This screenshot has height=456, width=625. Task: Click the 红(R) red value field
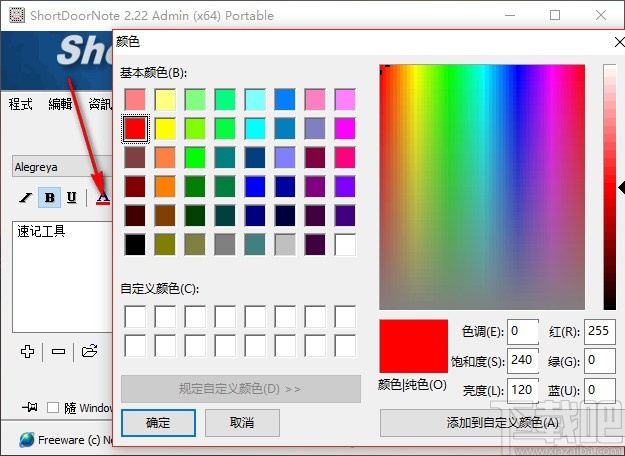click(600, 331)
